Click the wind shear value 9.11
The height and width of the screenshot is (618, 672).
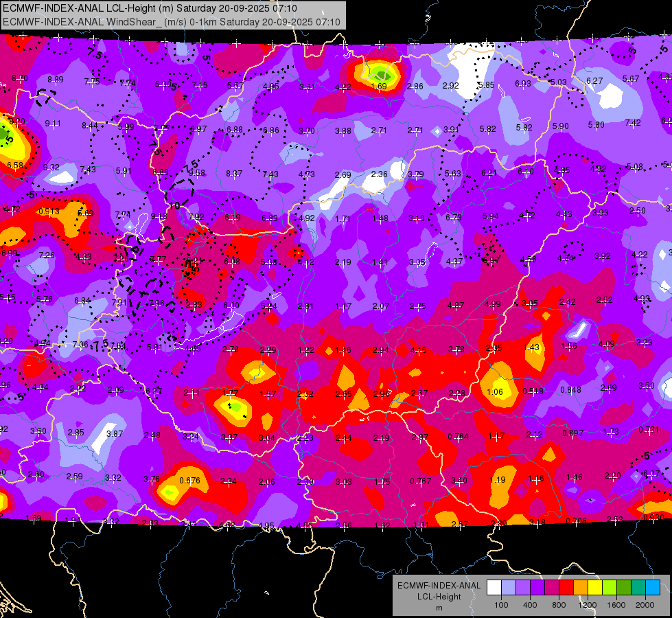[x=53, y=124]
